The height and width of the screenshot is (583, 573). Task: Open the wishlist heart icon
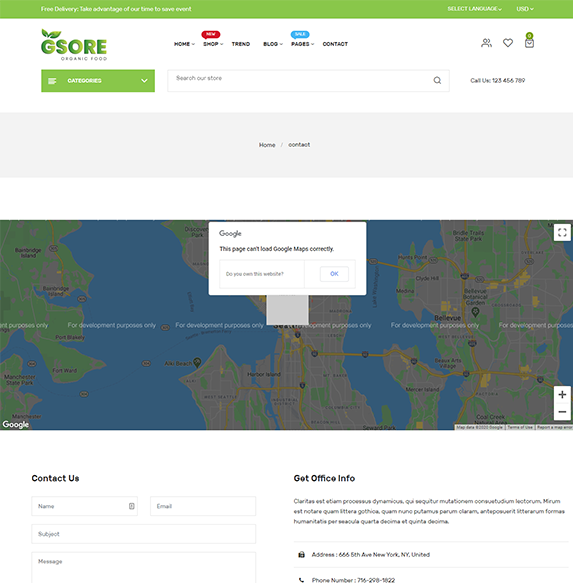[508, 43]
